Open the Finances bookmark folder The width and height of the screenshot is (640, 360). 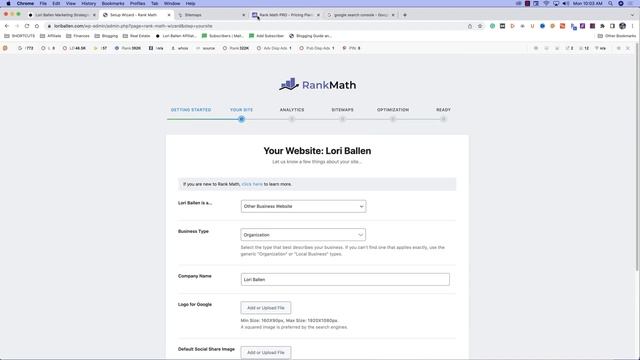click(x=77, y=36)
